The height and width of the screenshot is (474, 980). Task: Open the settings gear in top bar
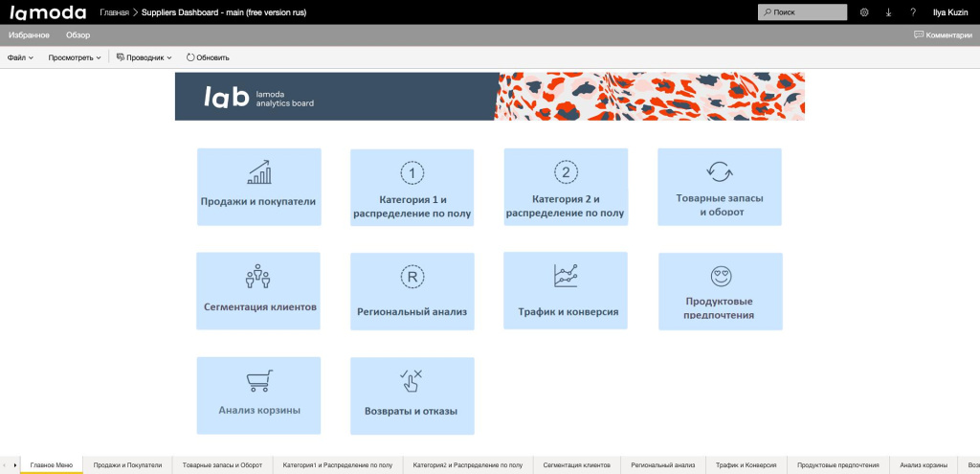pos(864,12)
